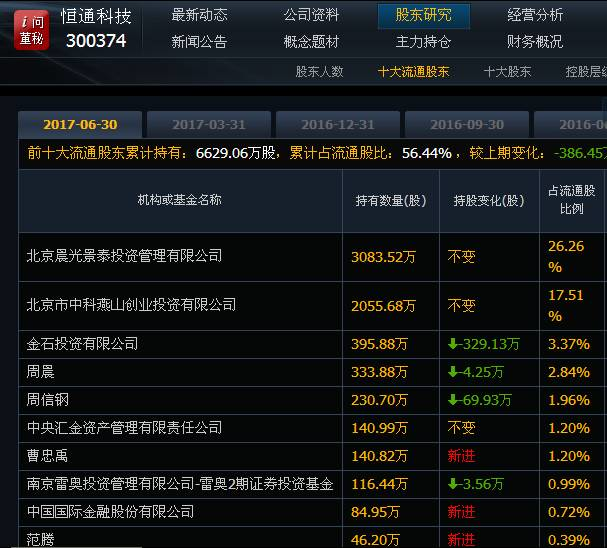Click the 问董秘 red icon
Image resolution: width=607 pixels, height=548 pixels.
coord(31,30)
